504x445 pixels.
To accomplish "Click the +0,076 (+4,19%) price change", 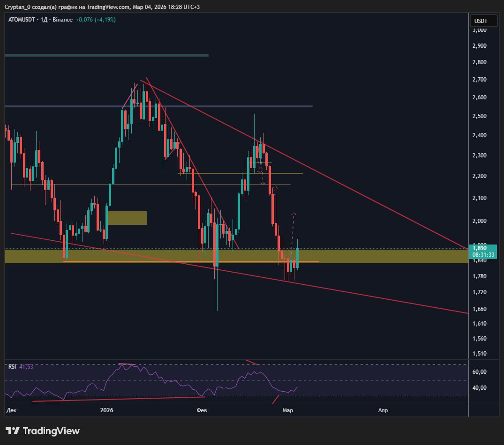I will pos(97,20).
